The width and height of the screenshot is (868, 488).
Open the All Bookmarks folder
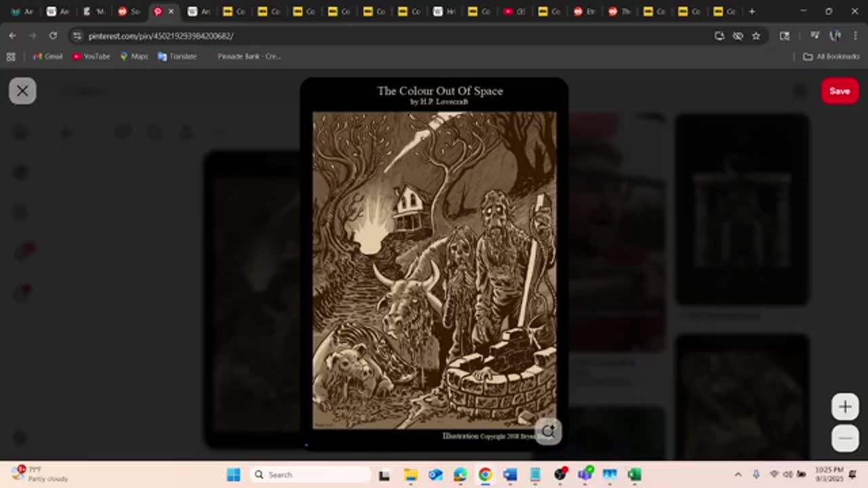tap(831, 56)
